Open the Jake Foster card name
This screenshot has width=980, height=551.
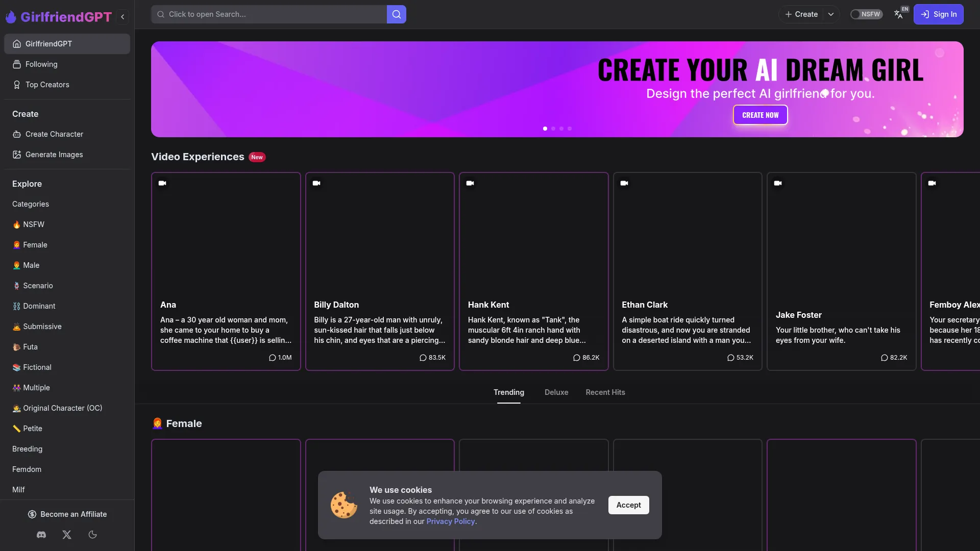click(x=799, y=315)
